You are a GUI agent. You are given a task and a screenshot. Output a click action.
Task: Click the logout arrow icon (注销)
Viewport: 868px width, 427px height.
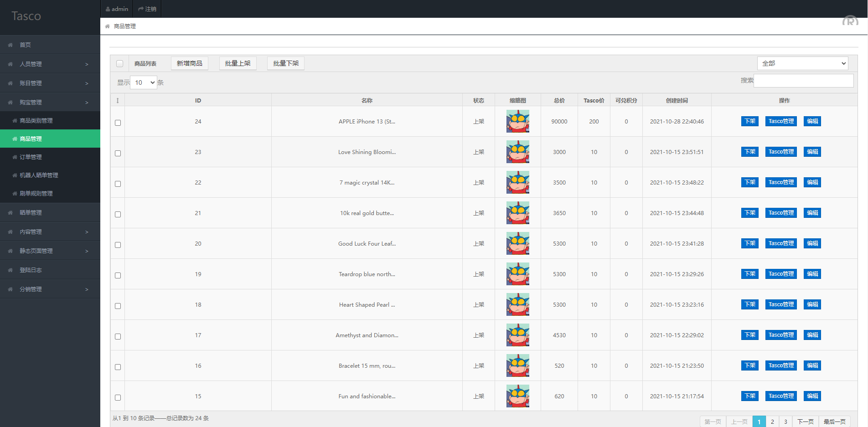point(141,9)
